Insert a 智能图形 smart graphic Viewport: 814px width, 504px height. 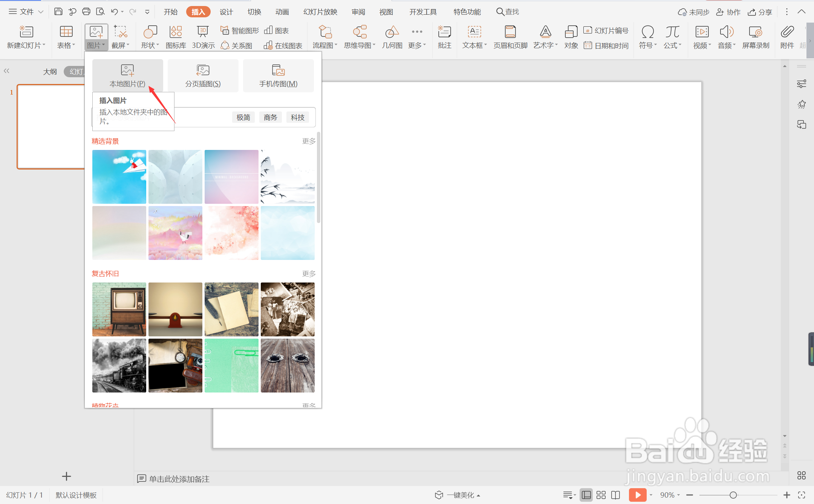click(x=240, y=31)
